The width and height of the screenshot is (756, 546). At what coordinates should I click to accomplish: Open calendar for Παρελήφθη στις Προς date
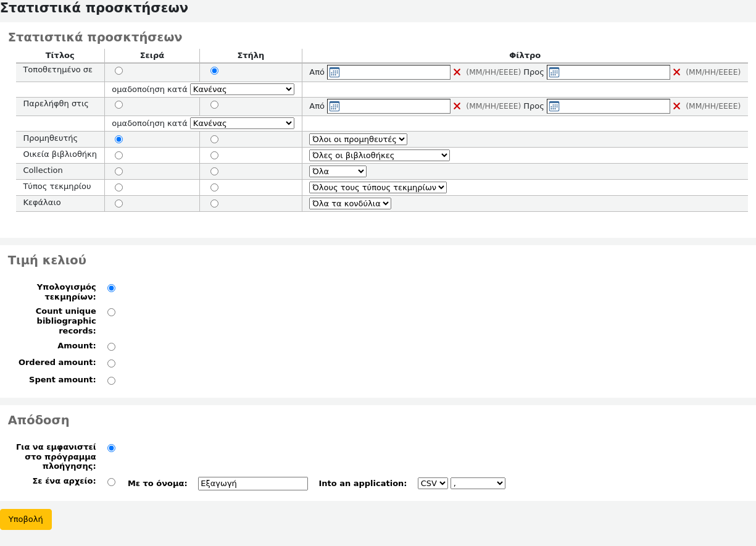(554, 106)
